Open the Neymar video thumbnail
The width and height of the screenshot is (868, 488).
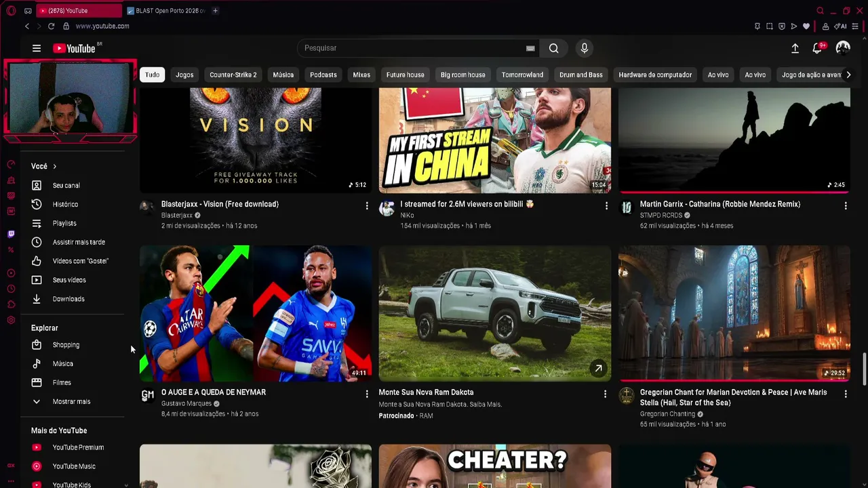point(256,313)
